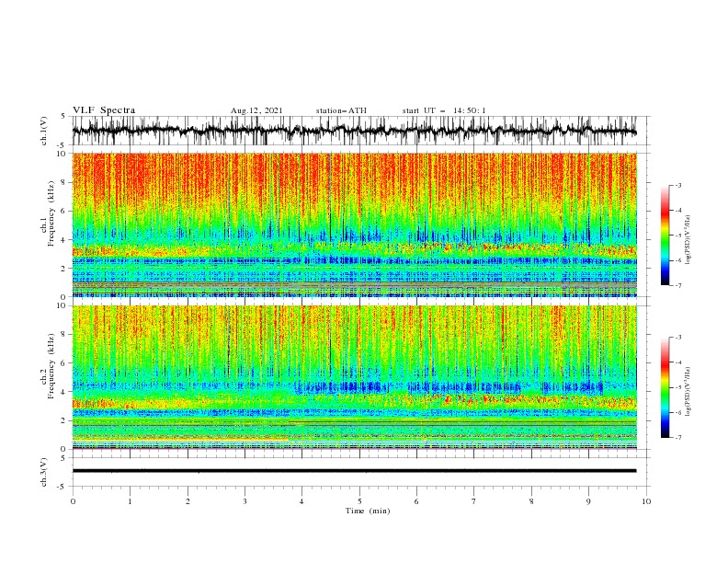Click the time-axis tick label '2'
This screenshot has width=728, height=563.
[x=188, y=501]
